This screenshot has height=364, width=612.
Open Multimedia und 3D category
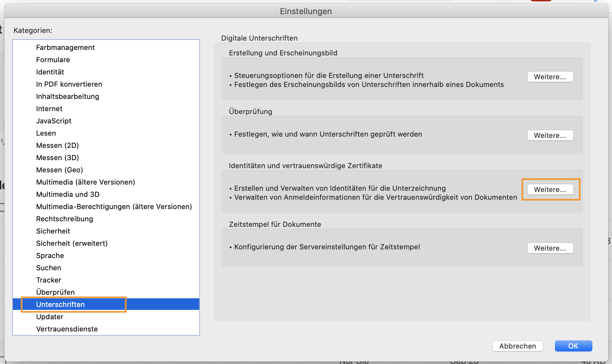click(x=106, y=194)
